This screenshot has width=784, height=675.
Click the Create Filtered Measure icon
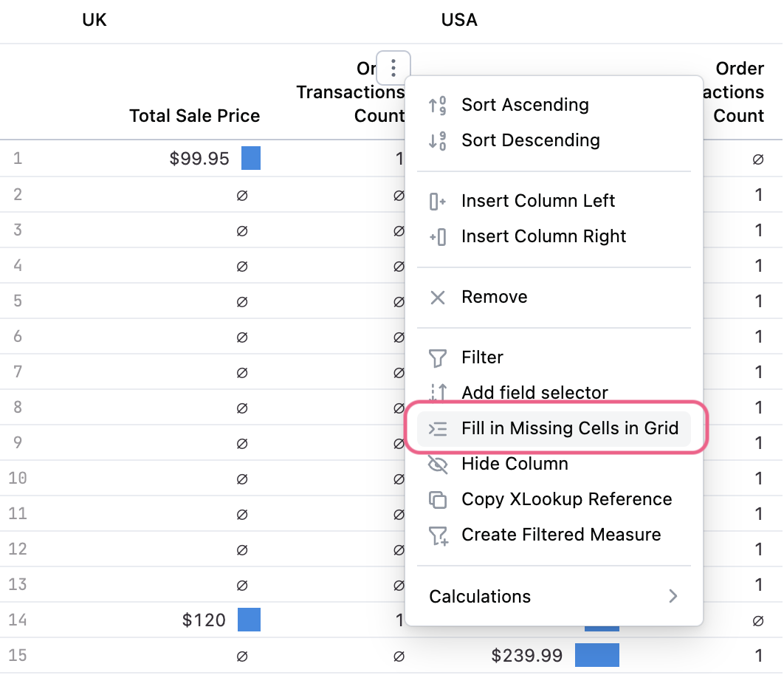click(x=437, y=535)
